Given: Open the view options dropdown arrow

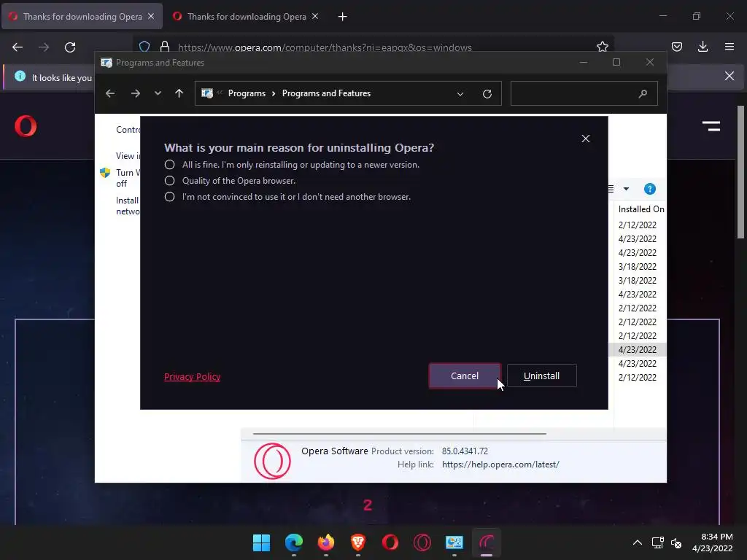Looking at the screenshot, I should (x=626, y=189).
